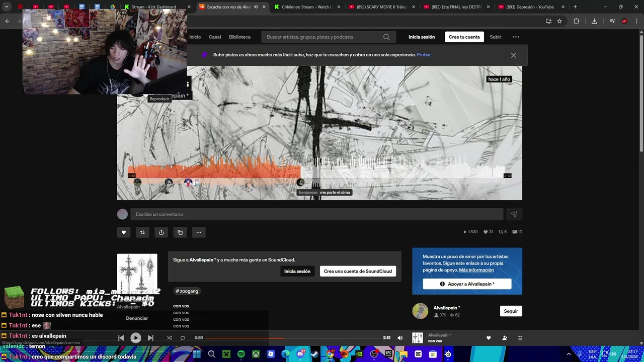Viewport: 644px width, 362px height.
Task: Click the benjaxoxo comment avatar on waveform
Action: coord(300,182)
